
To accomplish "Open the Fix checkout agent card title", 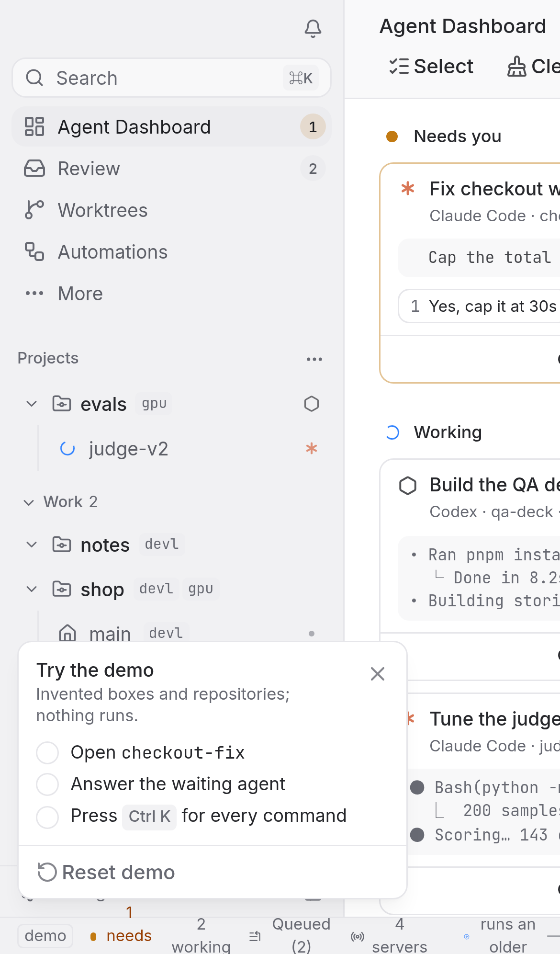I will tap(494, 189).
